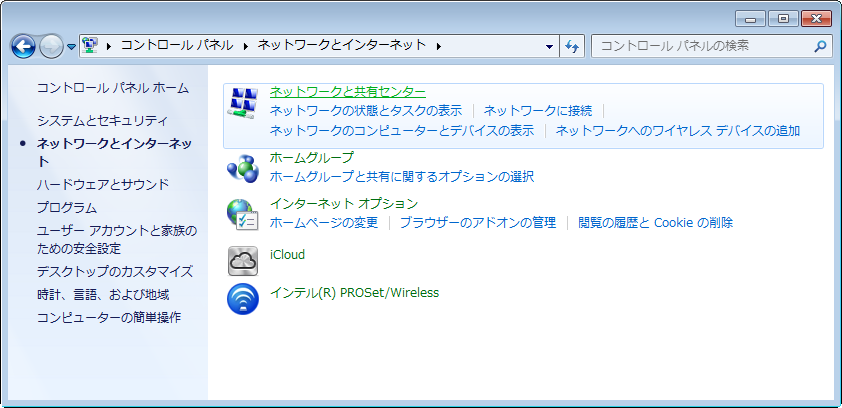Go back with the blue arrow button
842x408 pixels.
point(23,47)
